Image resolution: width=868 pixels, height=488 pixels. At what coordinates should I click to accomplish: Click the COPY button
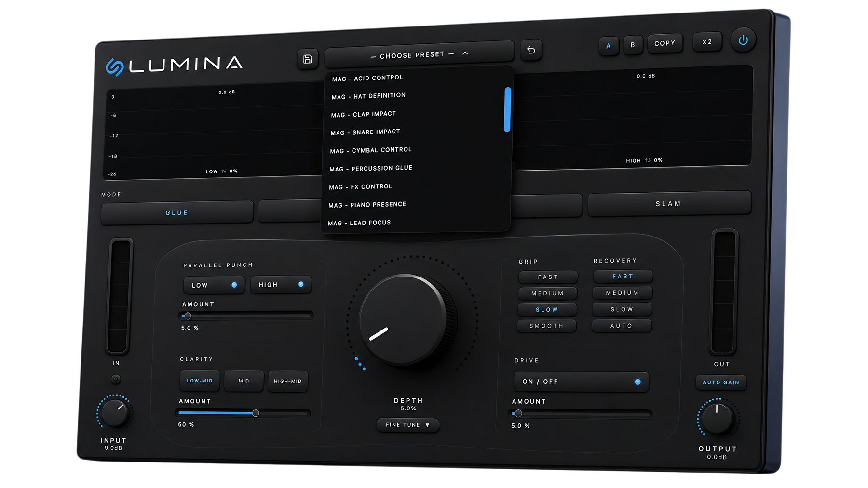[665, 43]
